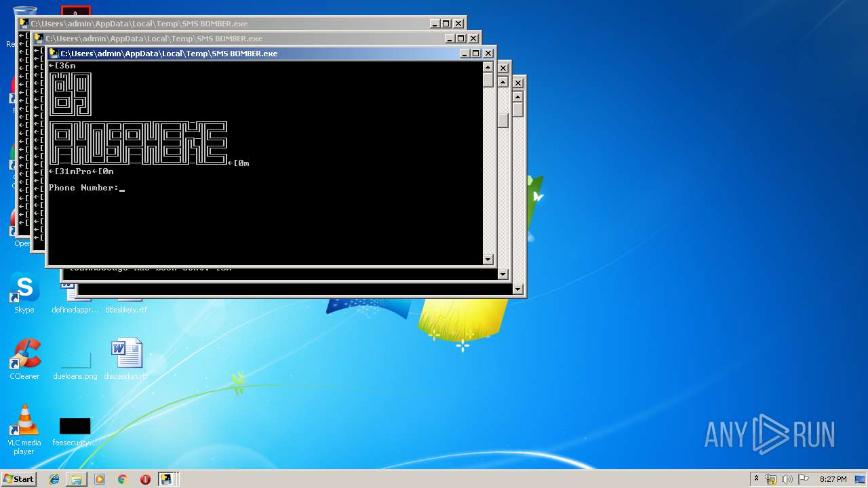This screenshot has height=488, width=868.
Task: Select the dueloans.png file icon
Action: click(x=75, y=360)
